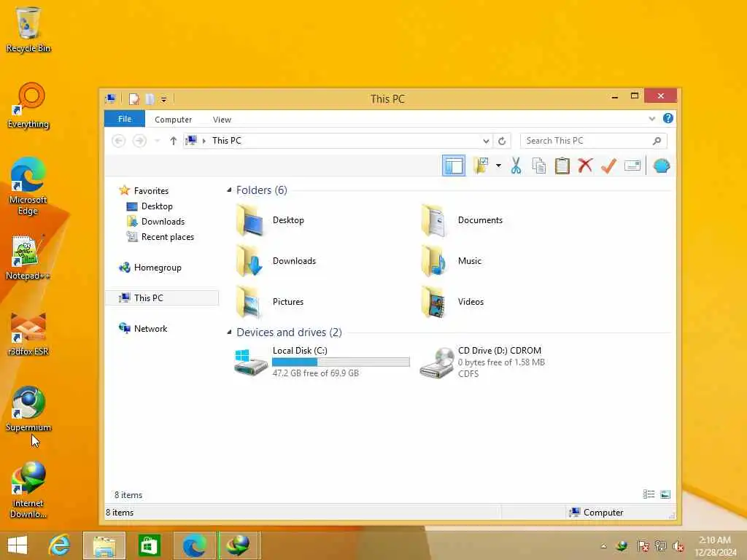The width and height of the screenshot is (747, 560).
Task: Collapse the Devices and drives group
Action: coord(230,332)
